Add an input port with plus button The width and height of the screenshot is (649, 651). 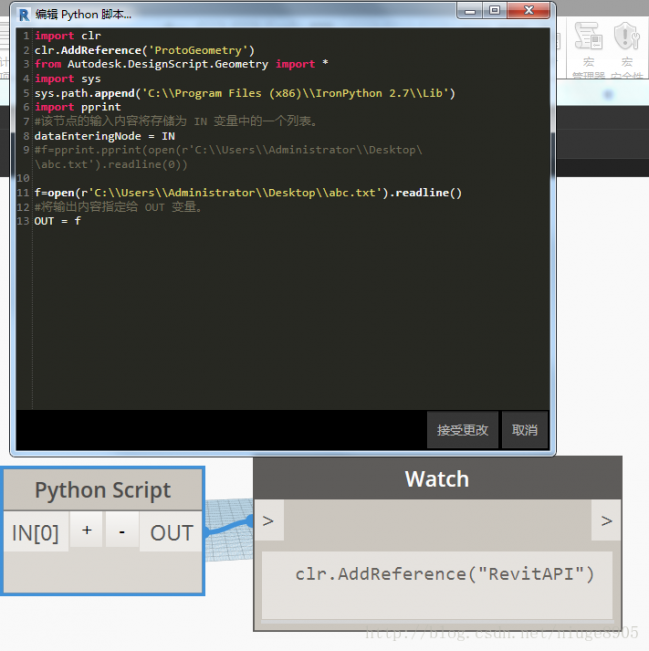click(87, 532)
